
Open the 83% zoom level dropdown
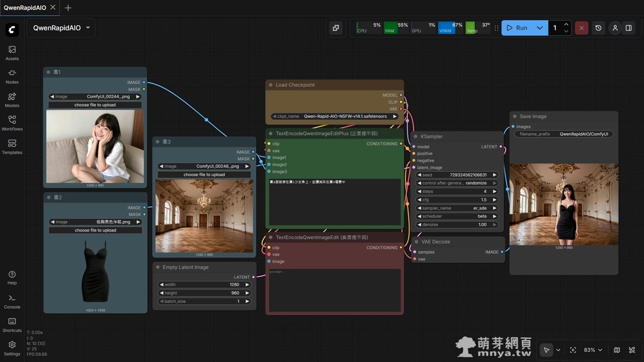click(593, 350)
